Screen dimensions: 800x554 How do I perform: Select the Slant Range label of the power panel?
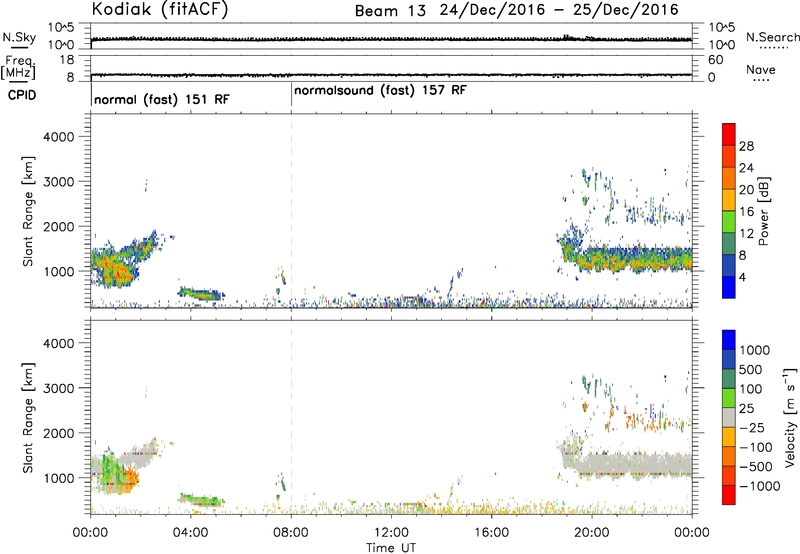coord(28,211)
